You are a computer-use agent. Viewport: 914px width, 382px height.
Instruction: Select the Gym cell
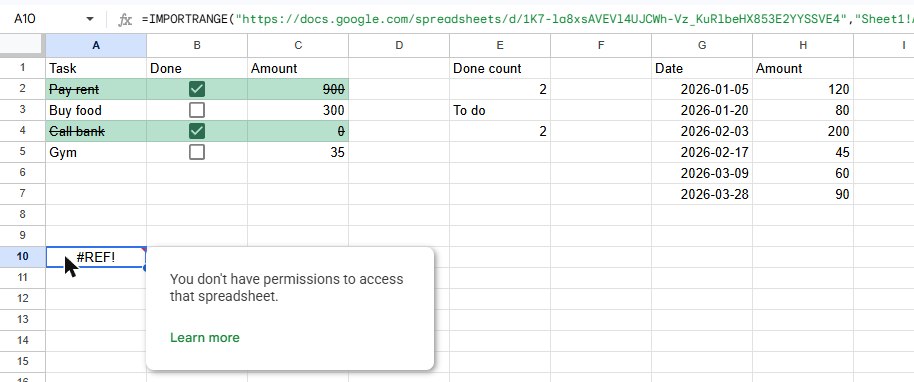[96, 152]
